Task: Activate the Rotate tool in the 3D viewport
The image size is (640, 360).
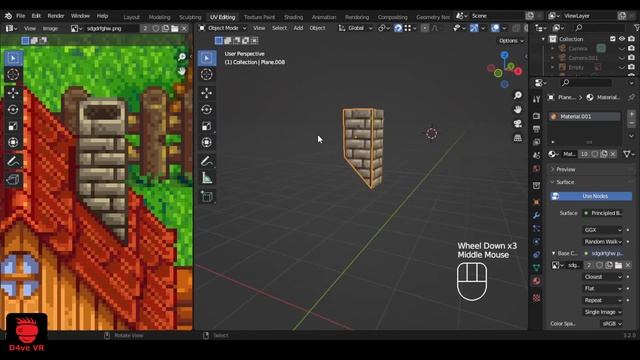Action: pyautogui.click(x=207, y=109)
